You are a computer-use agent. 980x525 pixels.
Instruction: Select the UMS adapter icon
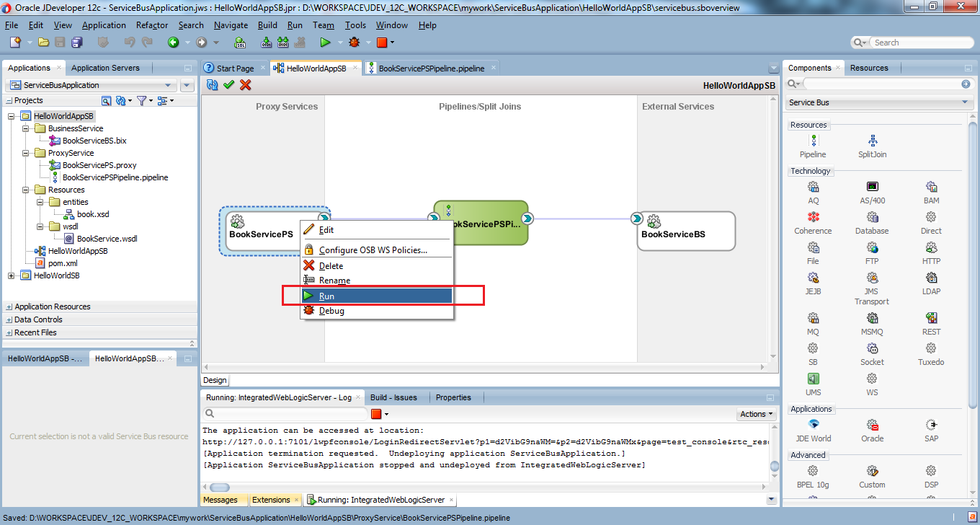click(813, 379)
